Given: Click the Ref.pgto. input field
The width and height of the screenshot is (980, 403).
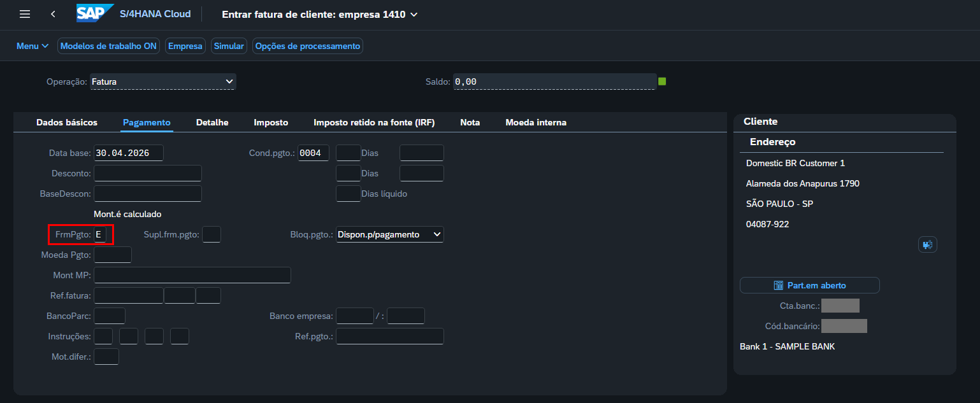Looking at the screenshot, I should tap(390, 336).
